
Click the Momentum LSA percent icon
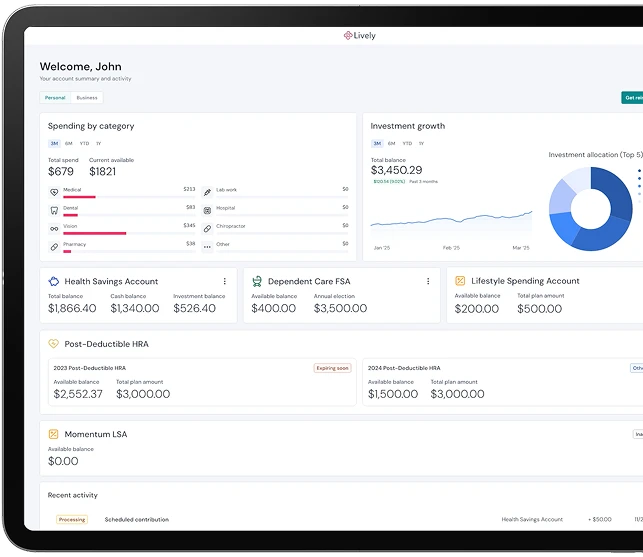(53, 434)
